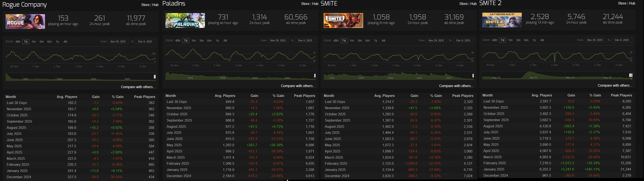
Task: Set SMITE chart zoom to 1y
Action: (375, 41)
